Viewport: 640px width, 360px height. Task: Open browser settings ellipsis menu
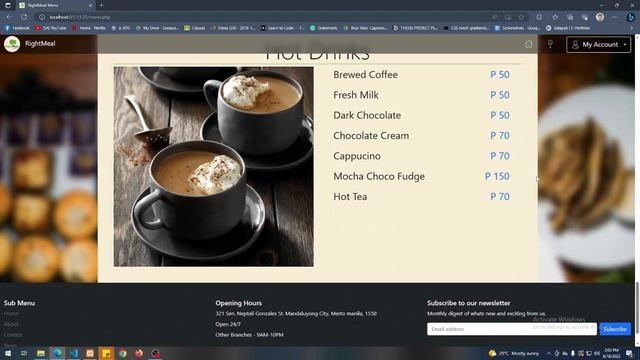[x=615, y=17]
